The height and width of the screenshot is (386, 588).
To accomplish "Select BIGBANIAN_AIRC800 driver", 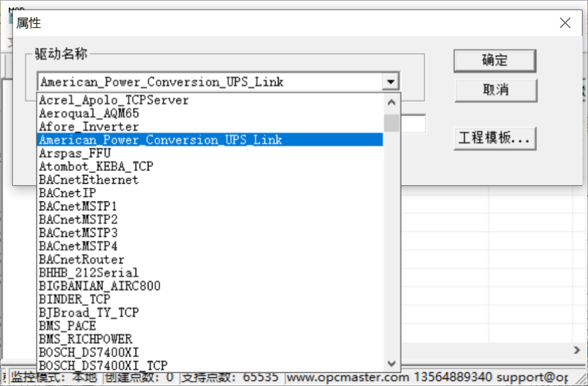I will click(x=210, y=286).
